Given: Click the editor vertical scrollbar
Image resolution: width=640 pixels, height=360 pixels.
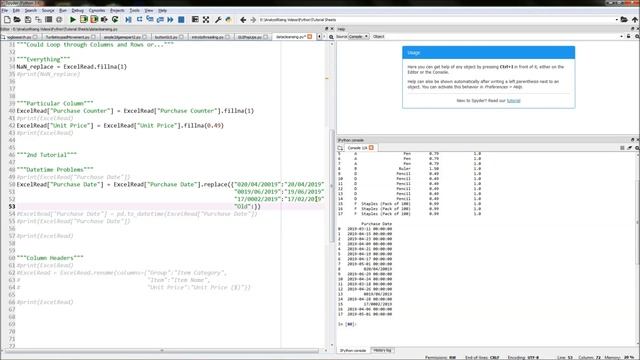Looking at the screenshot, I should pyautogui.click(x=331, y=186).
